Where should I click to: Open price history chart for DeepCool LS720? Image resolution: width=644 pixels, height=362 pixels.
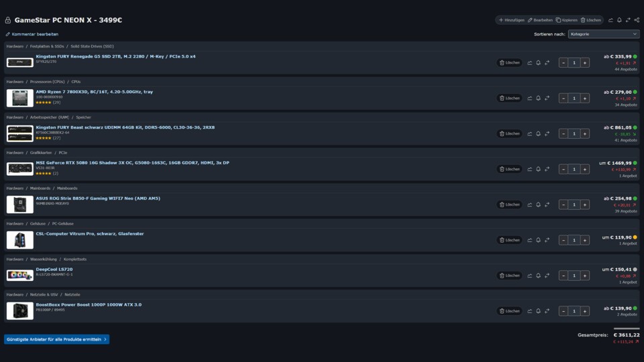pos(529,276)
